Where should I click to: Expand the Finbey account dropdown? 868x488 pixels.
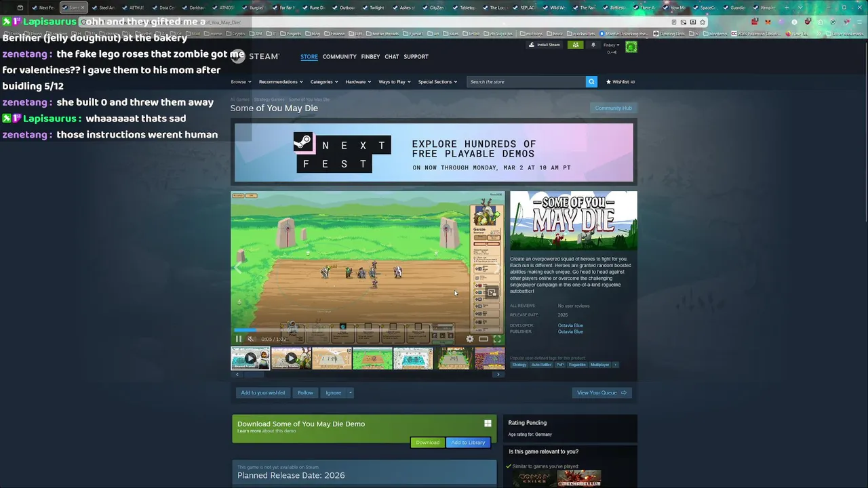611,45
